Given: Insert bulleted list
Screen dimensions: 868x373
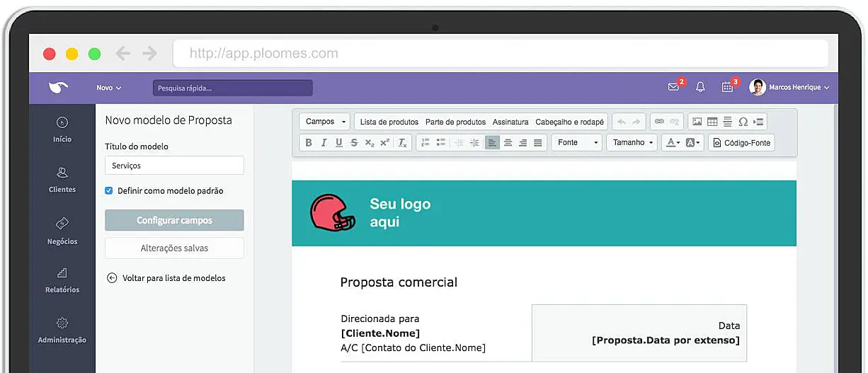Looking at the screenshot, I should click(x=441, y=143).
